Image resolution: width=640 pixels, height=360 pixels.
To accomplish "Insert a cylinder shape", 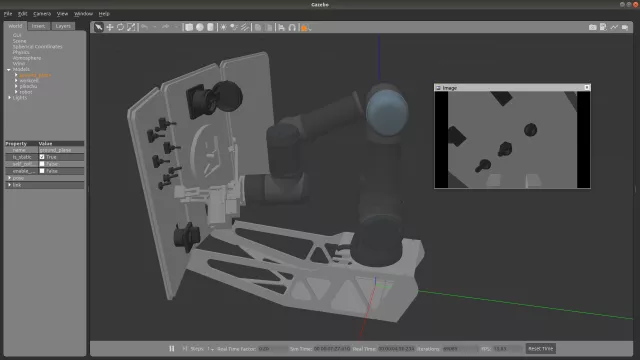I will [x=210, y=27].
